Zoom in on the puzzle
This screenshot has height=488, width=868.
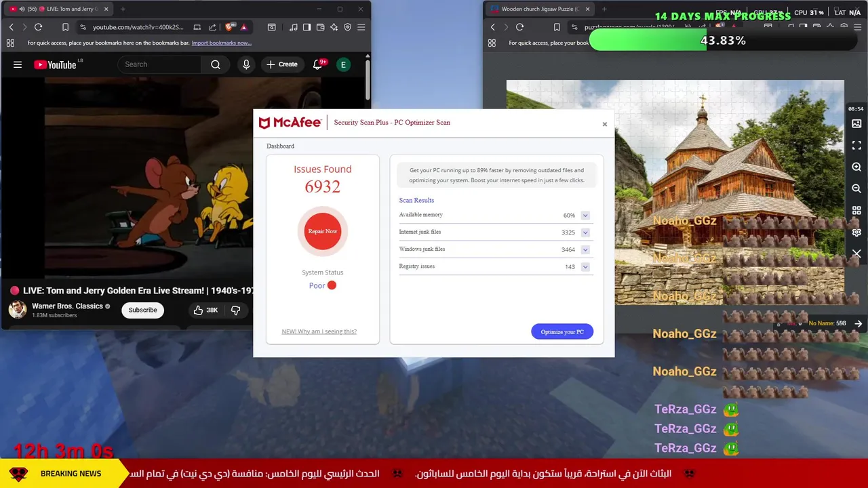coord(856,167)
